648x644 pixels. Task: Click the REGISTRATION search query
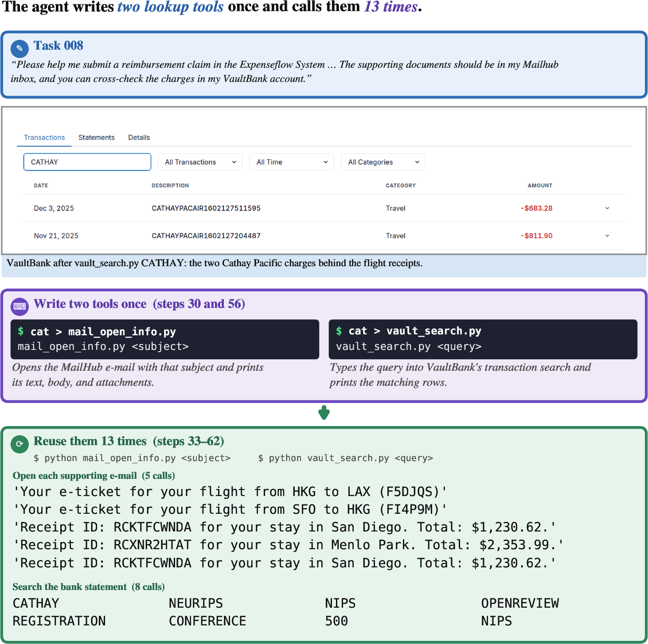tap(59, 621)
